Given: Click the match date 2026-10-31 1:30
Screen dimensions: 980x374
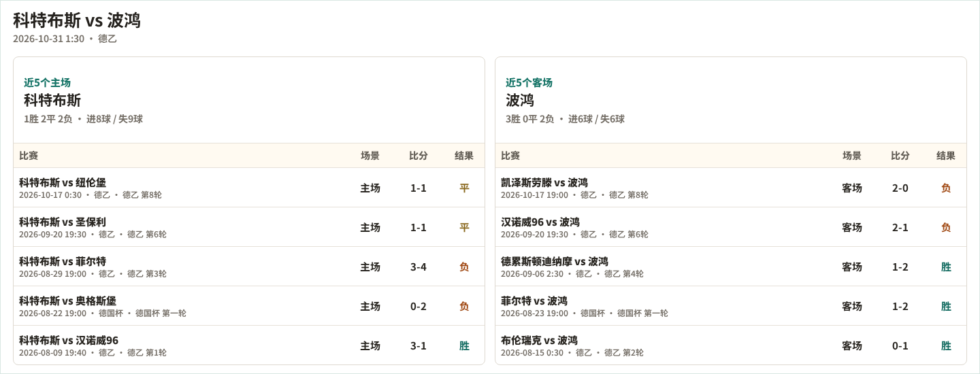Looking at the screenshot, I should 49,39.
